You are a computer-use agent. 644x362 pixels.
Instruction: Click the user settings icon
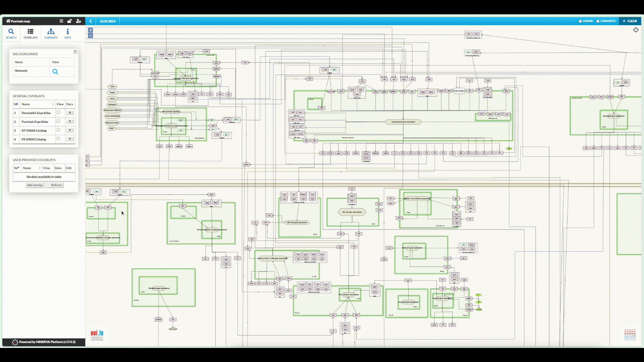point(78,21)
